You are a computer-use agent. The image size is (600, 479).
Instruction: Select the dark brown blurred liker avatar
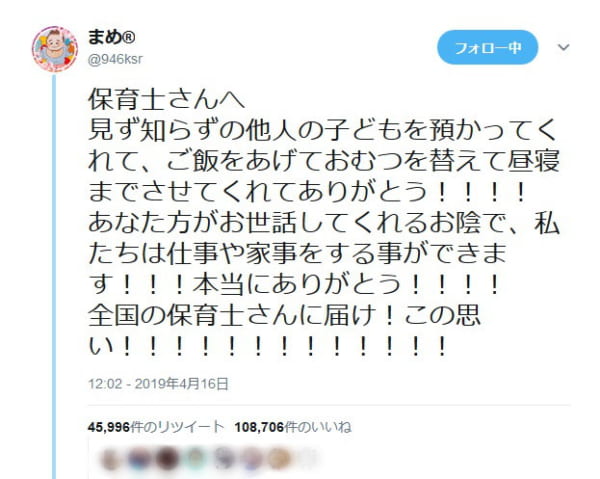click(x=167, y=459)
